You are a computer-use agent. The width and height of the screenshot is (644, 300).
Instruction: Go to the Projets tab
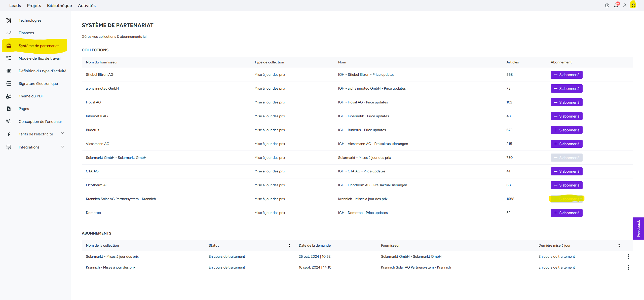34,6
